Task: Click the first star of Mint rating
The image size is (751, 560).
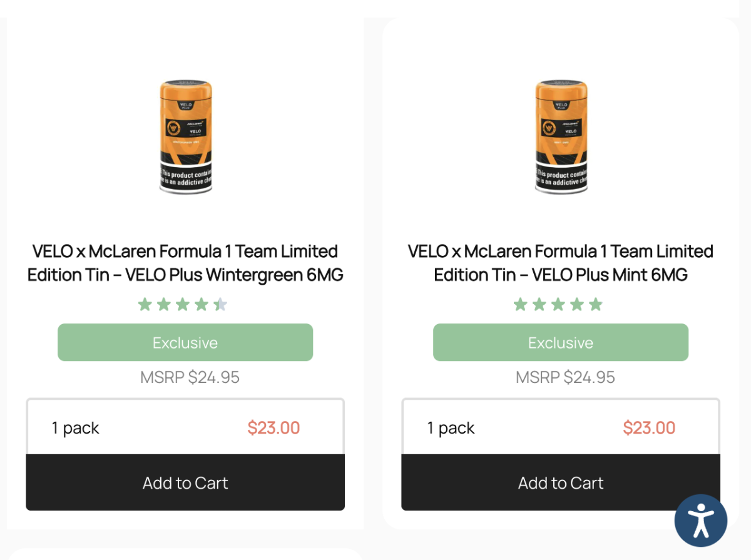Action: pyautogui.click(x=520, y=305)
